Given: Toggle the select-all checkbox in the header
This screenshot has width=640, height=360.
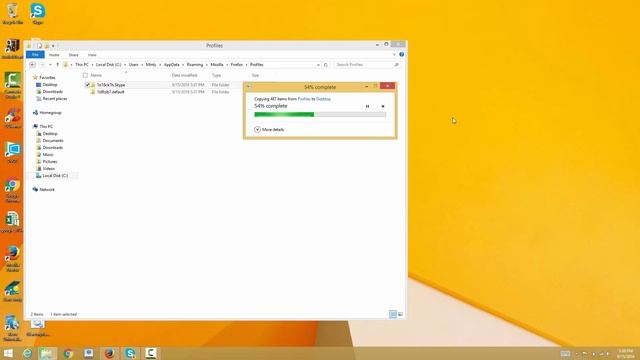Looking at the screenshot, I should point(85,76).
